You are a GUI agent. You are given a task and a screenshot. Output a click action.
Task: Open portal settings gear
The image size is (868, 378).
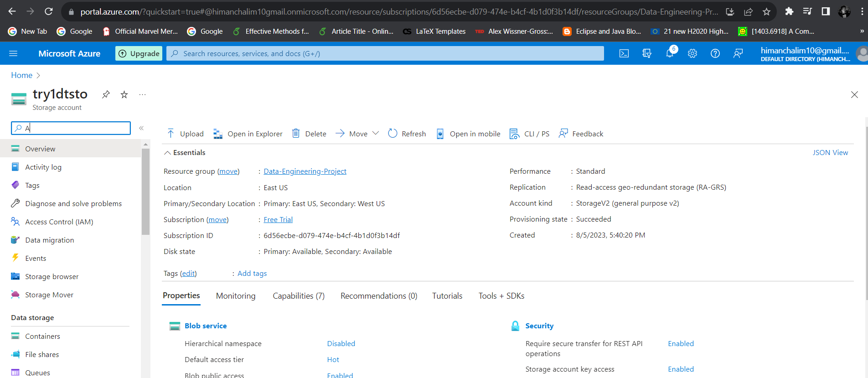(692, 53)
